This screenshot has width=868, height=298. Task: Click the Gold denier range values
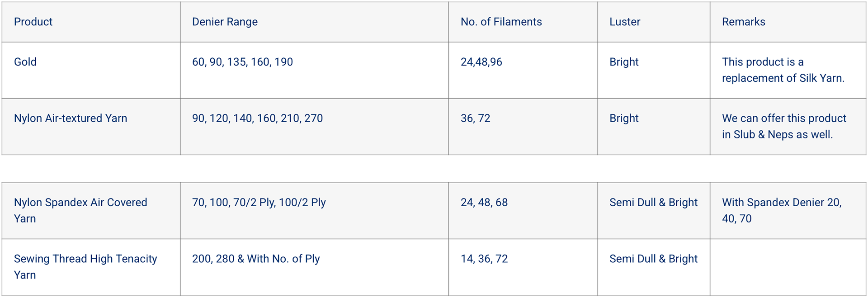click(242, 62)
